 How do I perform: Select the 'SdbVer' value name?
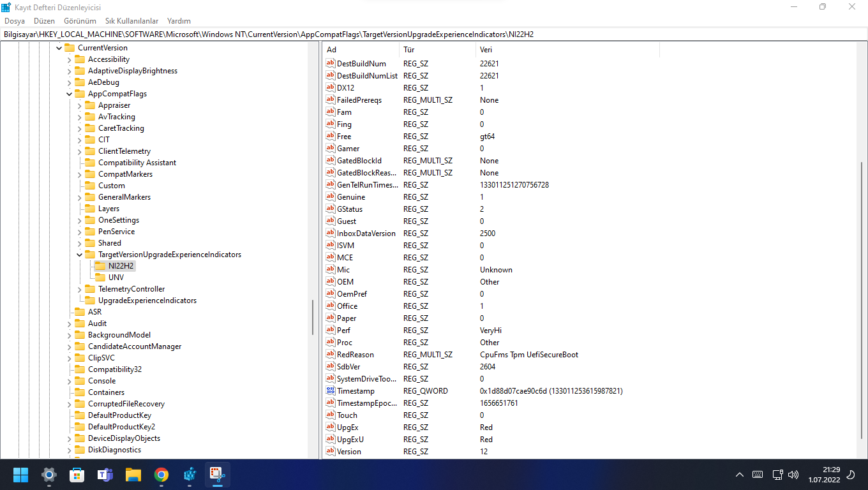[348, 367]
